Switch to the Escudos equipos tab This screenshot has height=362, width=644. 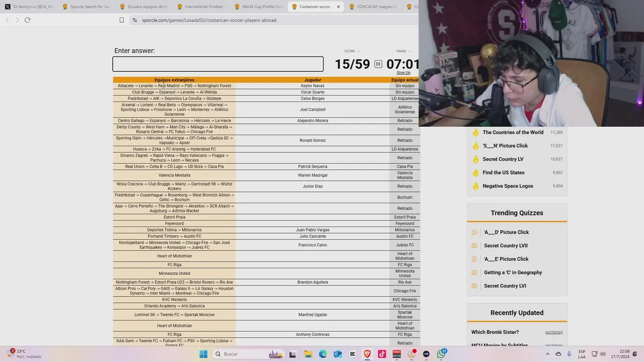click(x=143, y=7)
